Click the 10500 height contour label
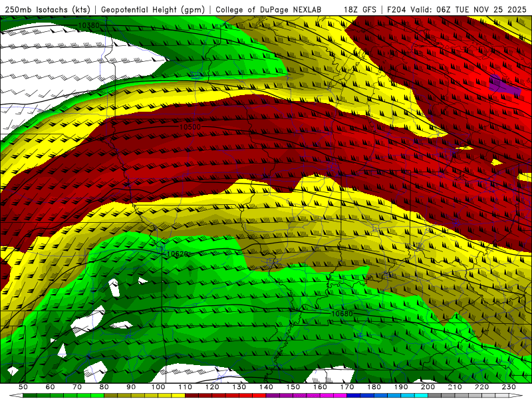This screenshot has width=532, height=399. [190, 127]
